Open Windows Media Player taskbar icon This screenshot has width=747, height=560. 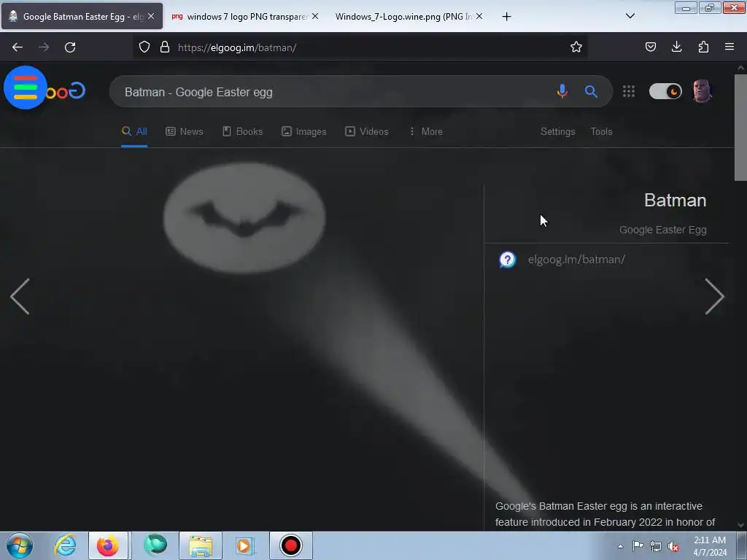245,545
